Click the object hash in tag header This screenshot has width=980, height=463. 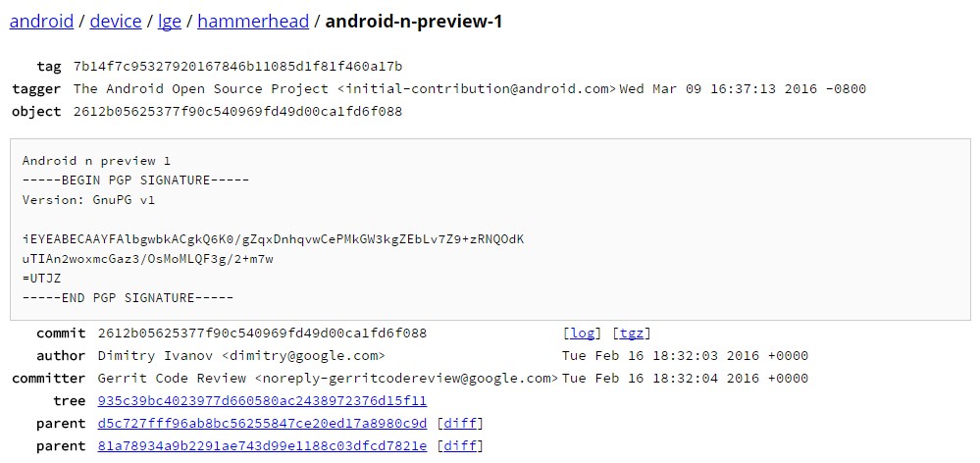pos(237,112)
